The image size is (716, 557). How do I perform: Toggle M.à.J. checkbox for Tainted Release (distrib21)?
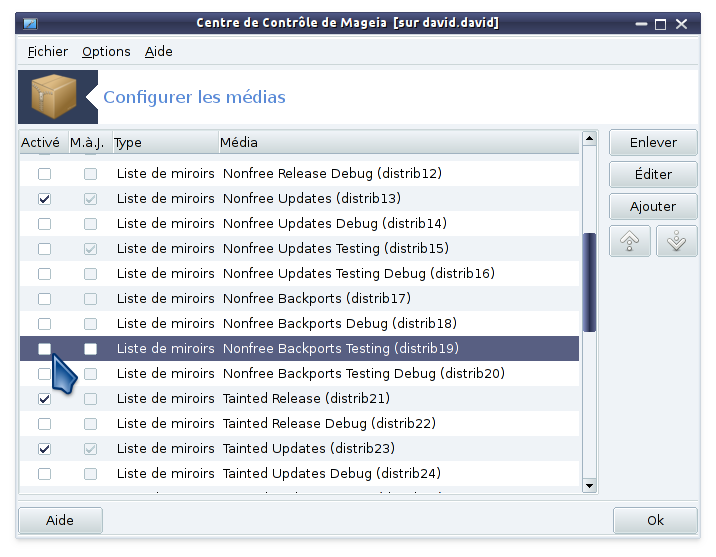click(90, 399)
